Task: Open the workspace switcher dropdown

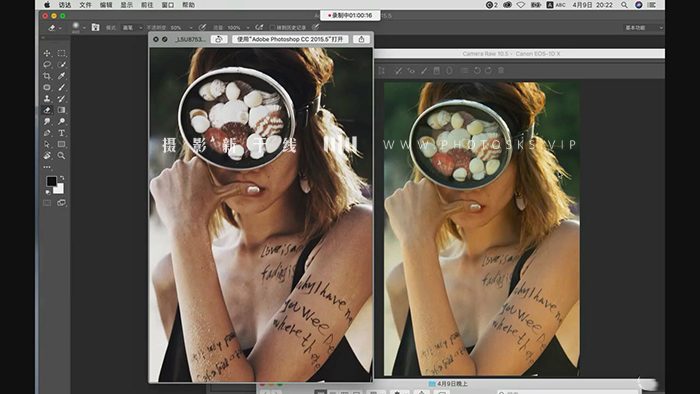Action: point(643,28)
